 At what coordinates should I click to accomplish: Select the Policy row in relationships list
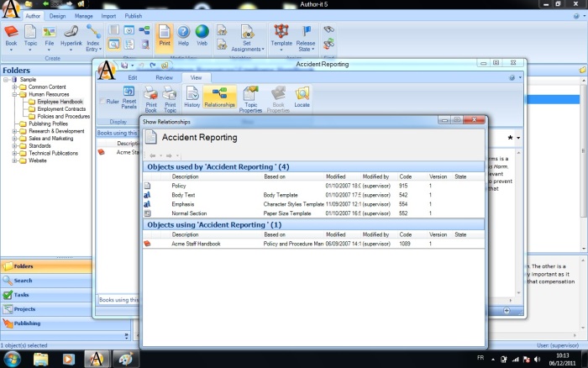(x=313, y=186)
